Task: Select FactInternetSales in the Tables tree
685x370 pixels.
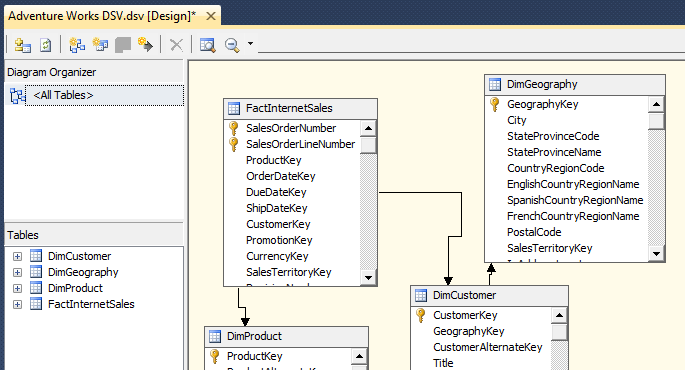Action: click(x=91, y=304)
